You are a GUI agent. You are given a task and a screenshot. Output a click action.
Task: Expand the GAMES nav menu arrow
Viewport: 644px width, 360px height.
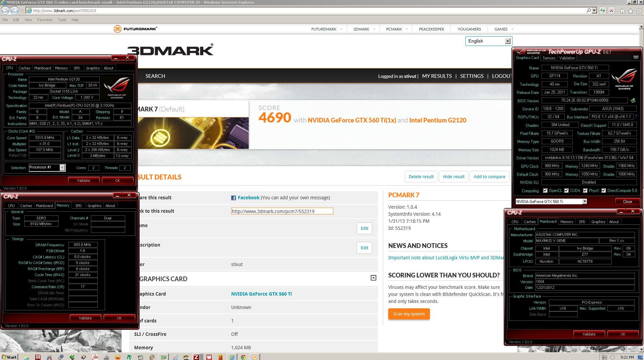(512, 29)
